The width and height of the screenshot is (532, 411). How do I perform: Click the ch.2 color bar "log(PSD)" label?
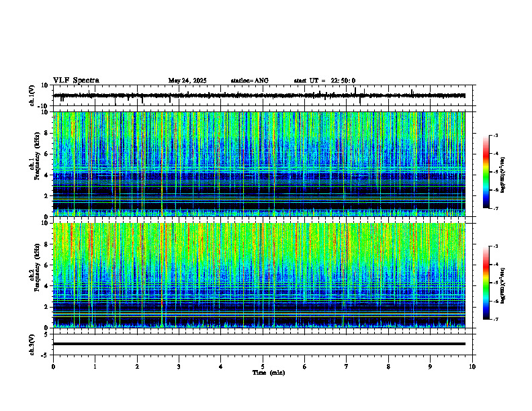503,285
